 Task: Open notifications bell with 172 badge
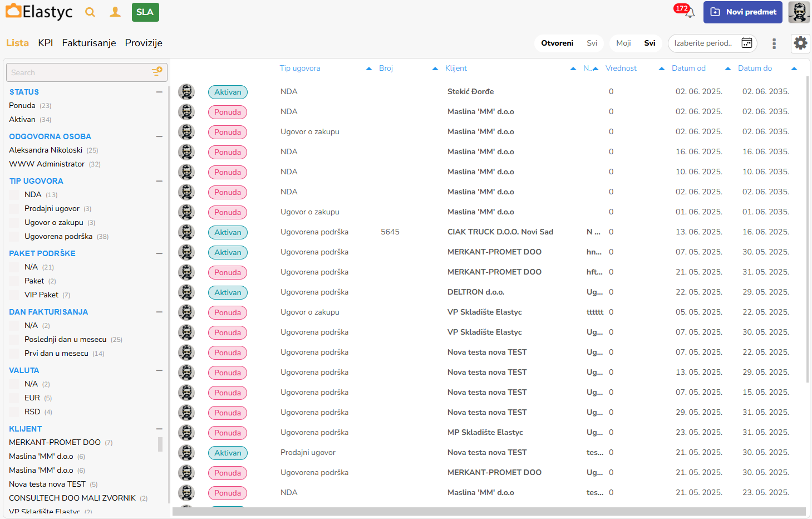click(689, 13)
